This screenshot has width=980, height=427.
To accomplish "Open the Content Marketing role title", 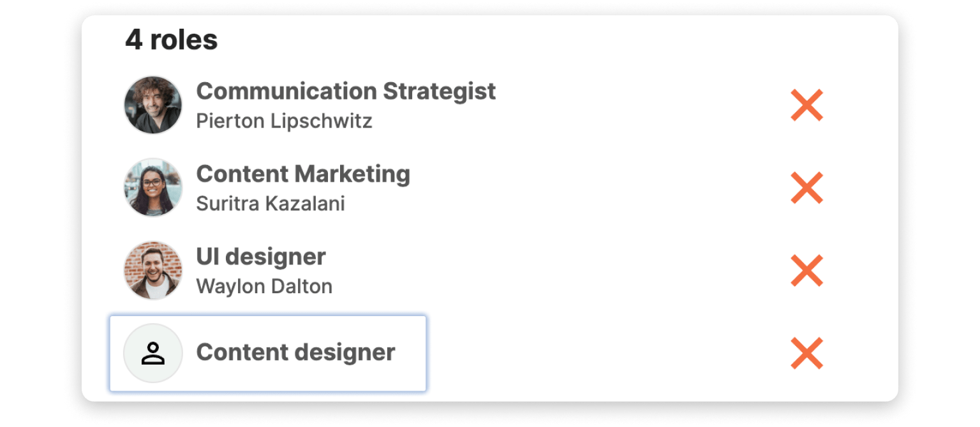I will 302,174.
